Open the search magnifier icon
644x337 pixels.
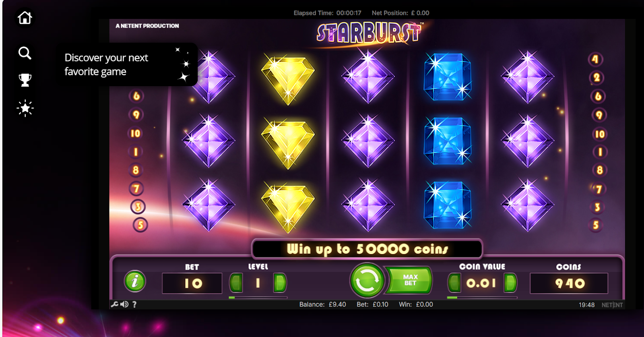25,53
